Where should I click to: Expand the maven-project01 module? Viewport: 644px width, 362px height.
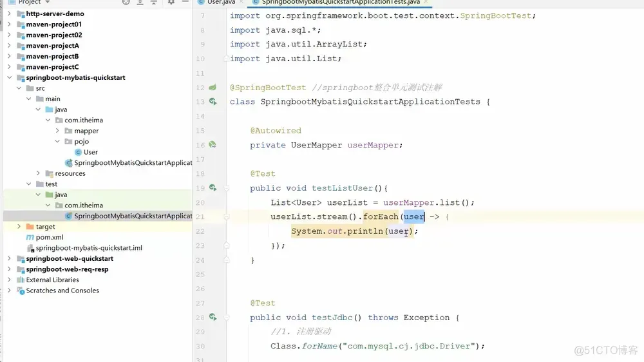(9, 24)
